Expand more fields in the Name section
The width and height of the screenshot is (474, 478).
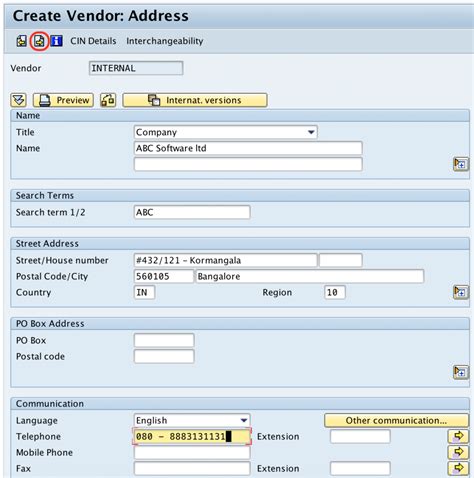click(x=461, y=164)
